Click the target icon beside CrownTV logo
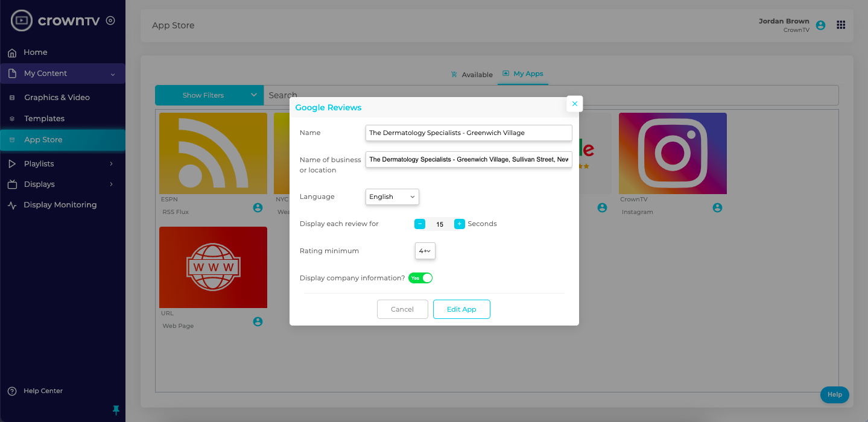868x422 pixels. pyautogui.click(x=110, y=20)
